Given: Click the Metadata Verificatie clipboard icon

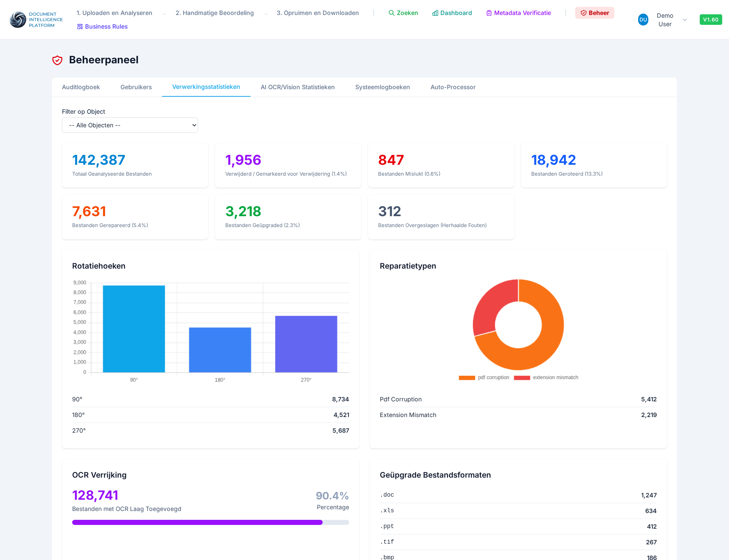Looking at the screenshot, I should coord(489,13).
